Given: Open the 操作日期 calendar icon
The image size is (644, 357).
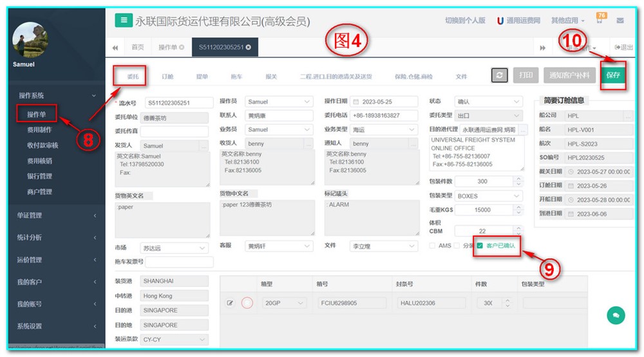Looking at the screenshot, I should [x=355, y=102].
